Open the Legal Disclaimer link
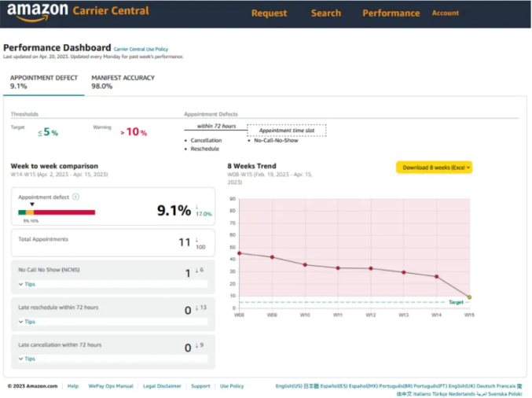Image resolution: width=532 pixels, height=398 pixels. (x=162, y=386)
